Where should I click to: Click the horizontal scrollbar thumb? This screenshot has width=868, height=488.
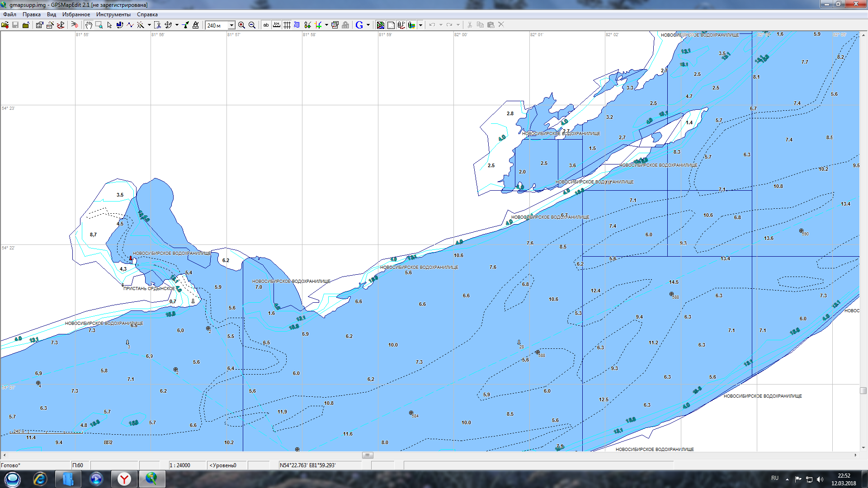[x=368, y=455]
